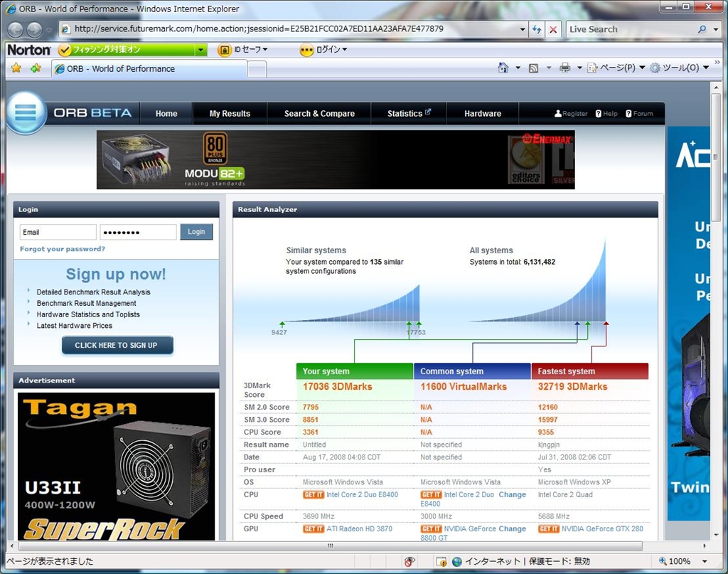This screenshot has width=728, height=574.
Task: Open the Page (ページ) menu dropdown
Action: [616, 68]
